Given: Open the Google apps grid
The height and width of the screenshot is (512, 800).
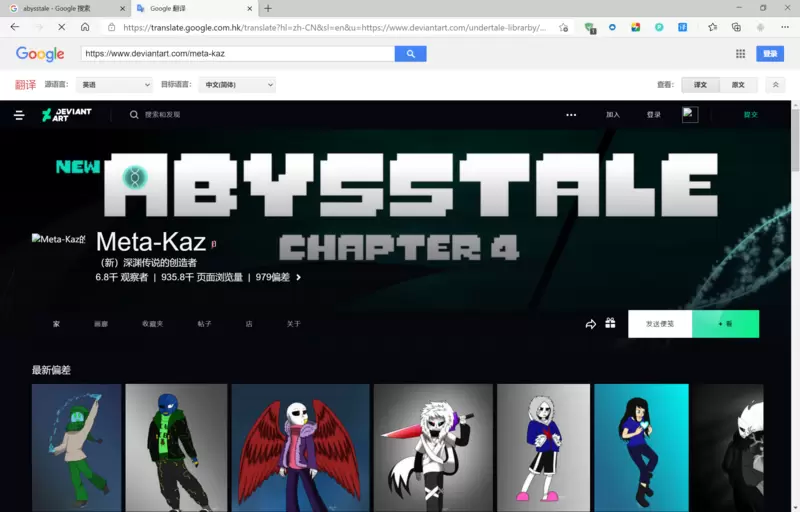Looking at the screenshot, I should click(740, 54).
